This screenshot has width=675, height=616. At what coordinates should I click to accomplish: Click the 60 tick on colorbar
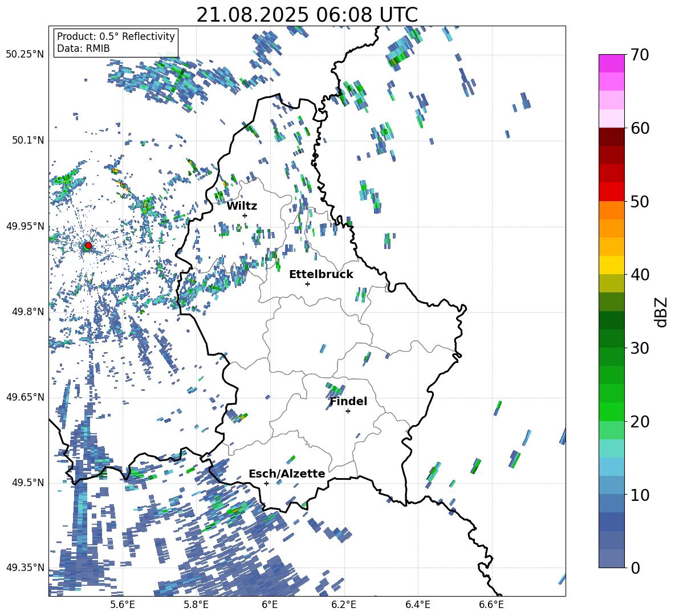(640, 128)
